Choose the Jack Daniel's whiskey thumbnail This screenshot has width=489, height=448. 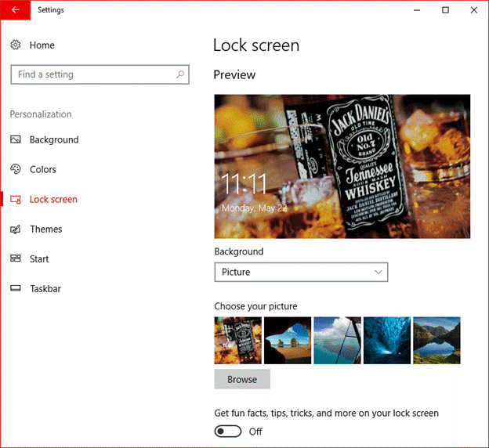click(238, 341)
